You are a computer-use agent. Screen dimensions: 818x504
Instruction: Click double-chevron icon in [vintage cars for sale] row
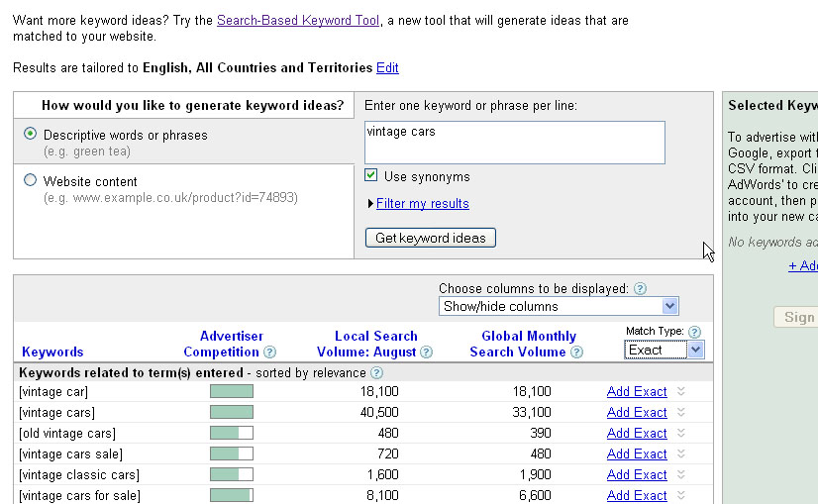point(680,495)
